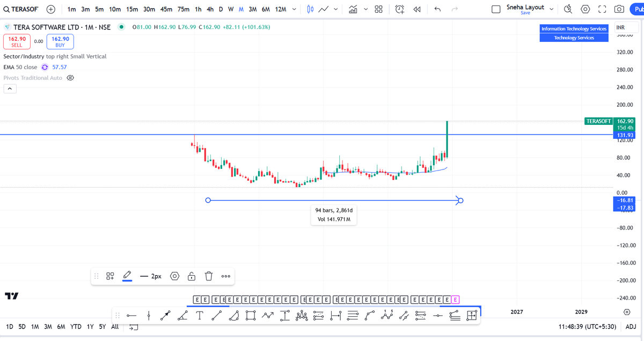Select the Elliott wave 1-5 tool
Screen dimensions: 644x341
(387, 316)
